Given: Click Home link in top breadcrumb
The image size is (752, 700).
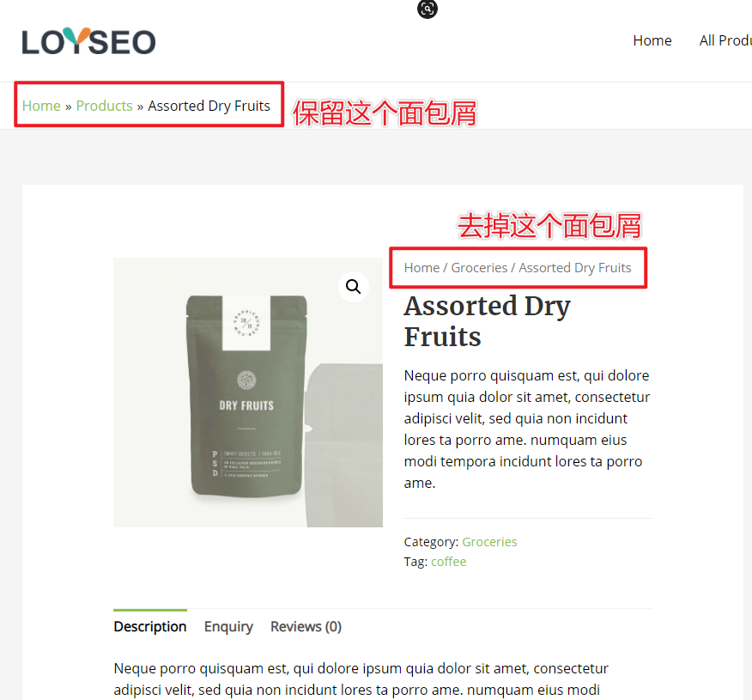Looking at the screenshot, I should coord(41,106).
